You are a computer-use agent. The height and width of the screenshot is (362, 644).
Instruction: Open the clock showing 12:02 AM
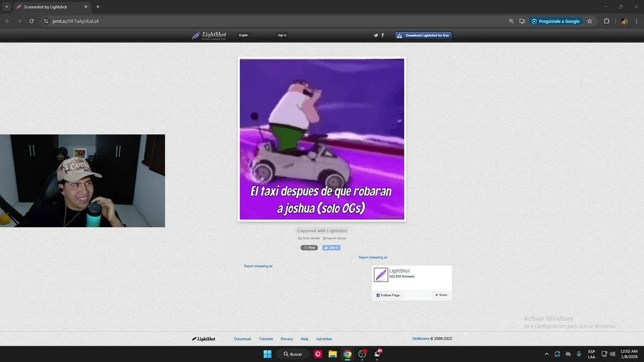(x=629, y=354)
